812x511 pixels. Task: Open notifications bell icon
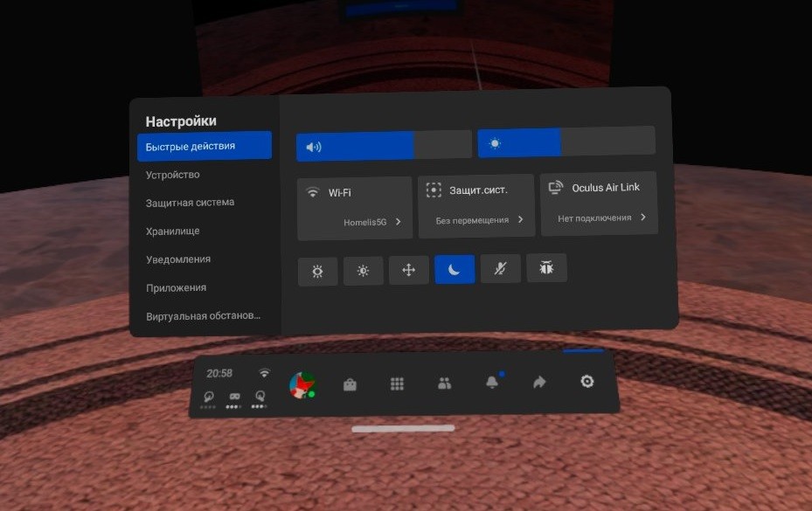pos(492,383)
